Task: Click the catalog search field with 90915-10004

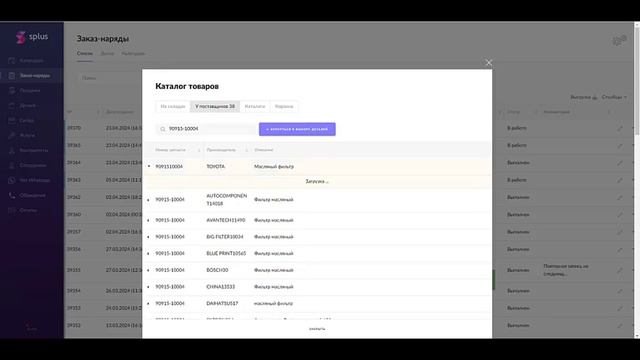Action: tap(207, 129)
